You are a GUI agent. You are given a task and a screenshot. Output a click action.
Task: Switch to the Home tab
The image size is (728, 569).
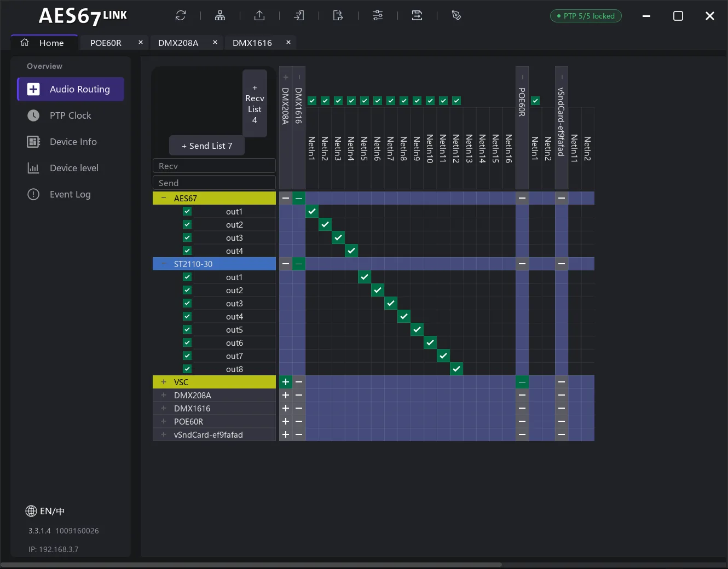click(44, 43)
